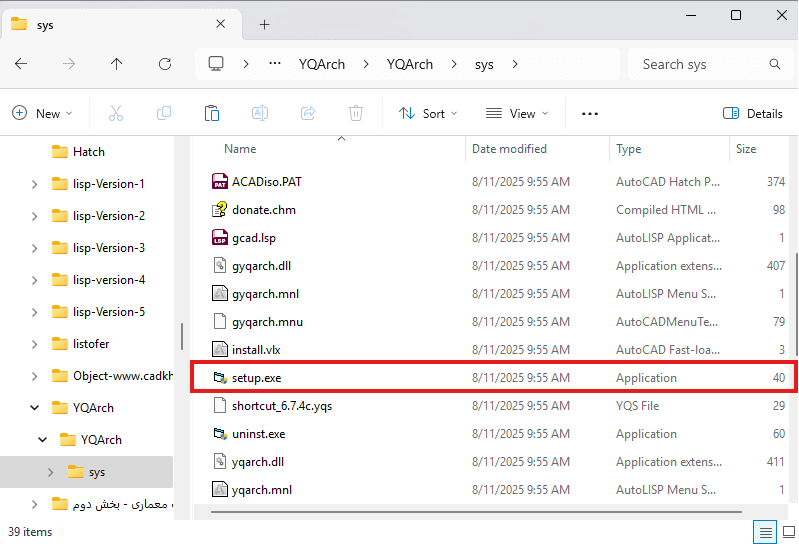Click the sys breadcrumb in address bar
Image resolution: width=799 pixels, height=544 pixels.
click(484, 65)
